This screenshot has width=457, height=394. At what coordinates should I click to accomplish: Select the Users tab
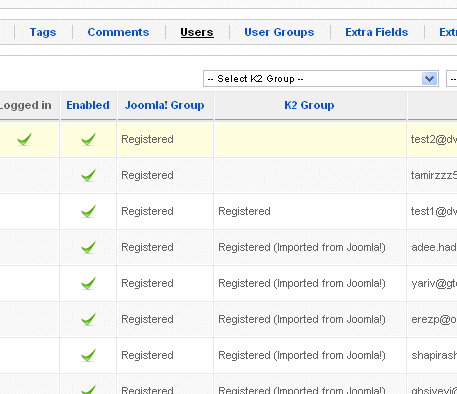point(197,32)
